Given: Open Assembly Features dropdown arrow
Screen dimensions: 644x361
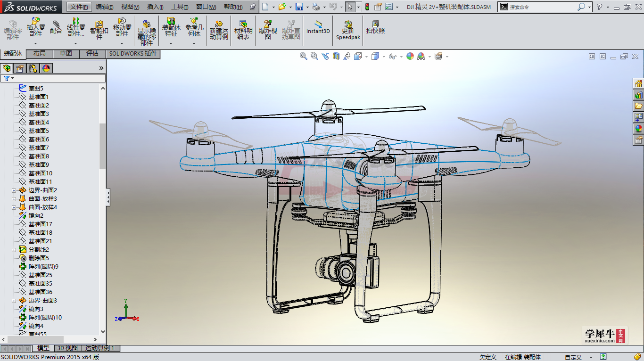Looking at the screenshot, I should point(171,43).
